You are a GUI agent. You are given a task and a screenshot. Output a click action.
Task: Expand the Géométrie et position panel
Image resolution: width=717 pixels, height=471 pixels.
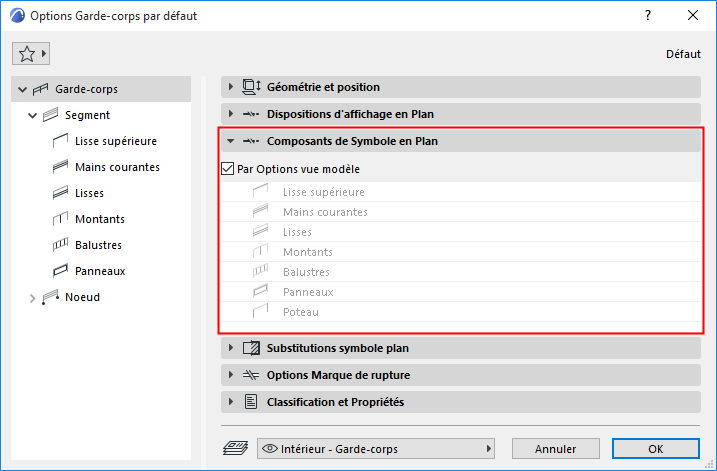[231, 87]
